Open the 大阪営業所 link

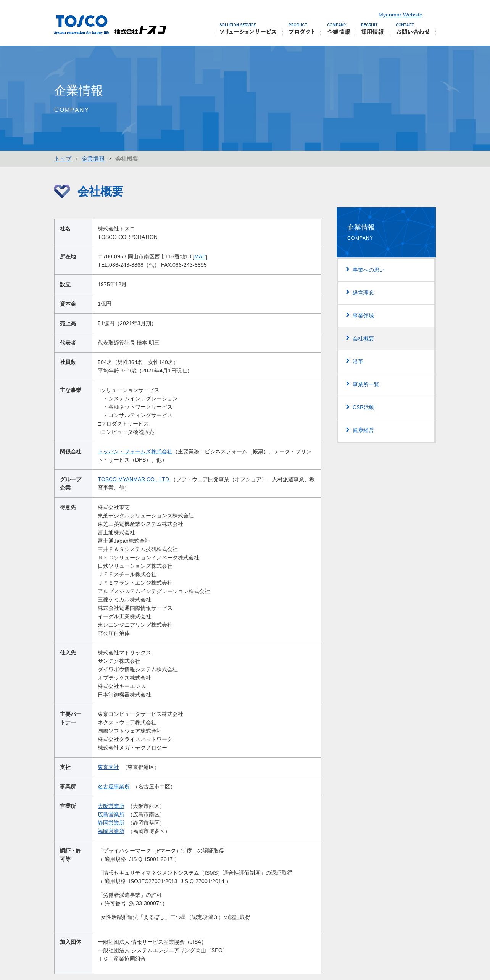(x=111, y=806)
